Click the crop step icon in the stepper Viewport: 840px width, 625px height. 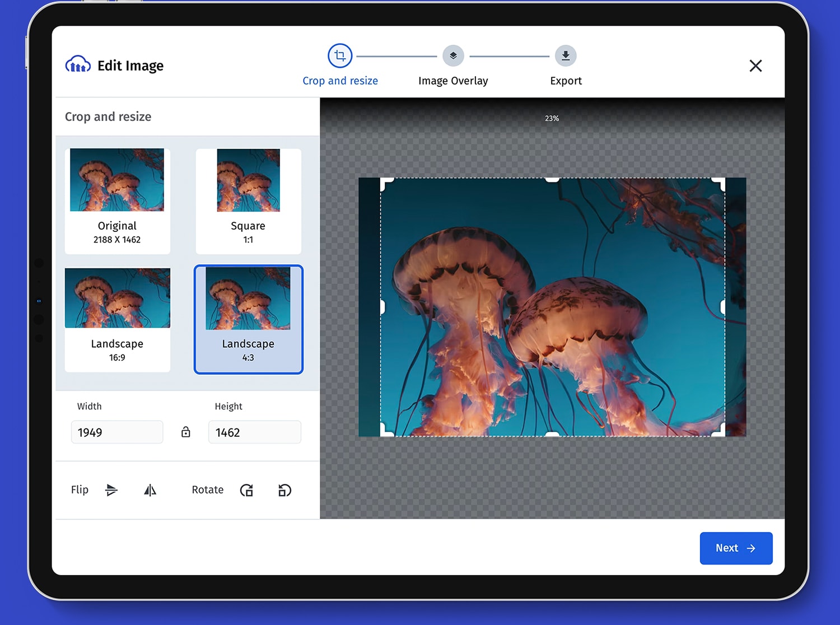tap(340, 55)
